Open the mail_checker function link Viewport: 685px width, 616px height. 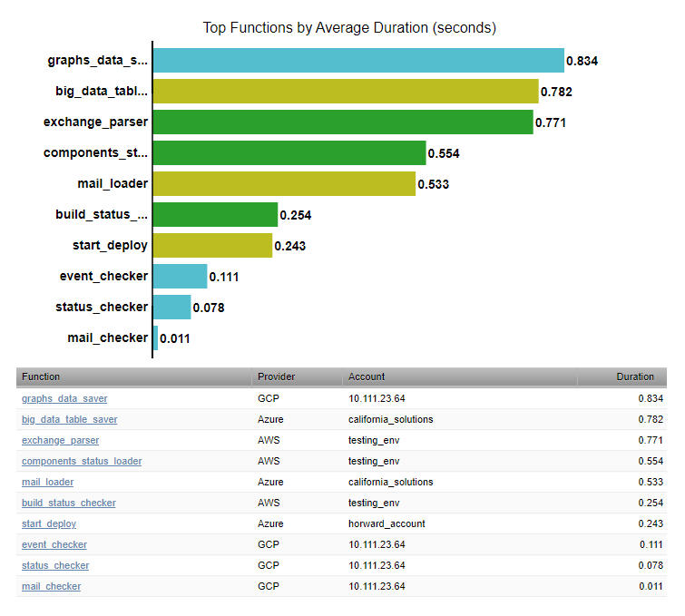51,586
